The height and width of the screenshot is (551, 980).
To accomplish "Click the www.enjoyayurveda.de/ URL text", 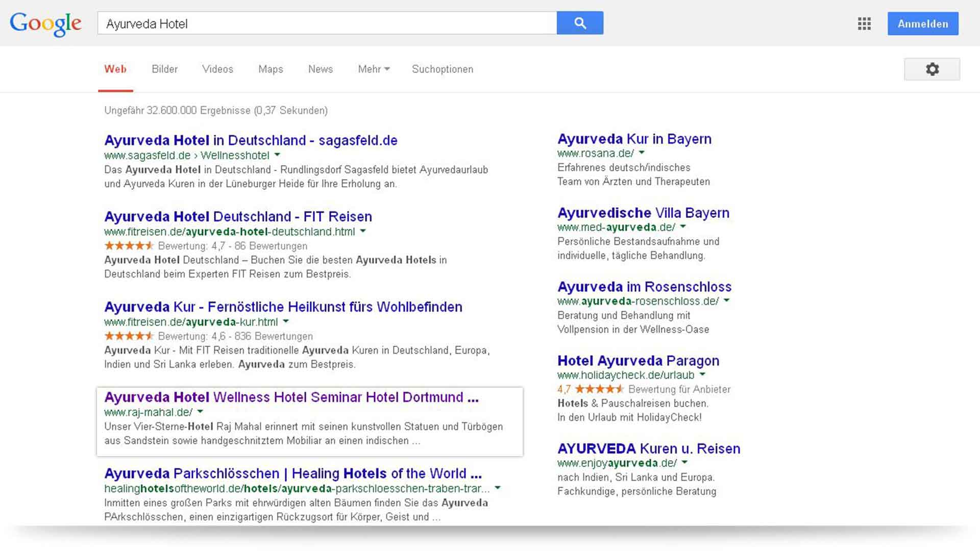I will pos(617,463).
